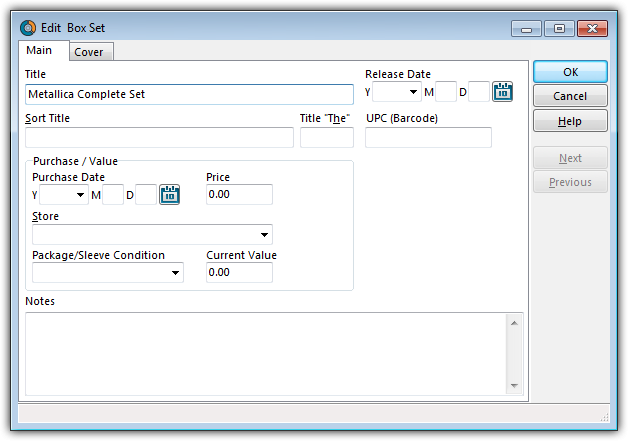Open Purchase Date calendar picker

(169, 195)
